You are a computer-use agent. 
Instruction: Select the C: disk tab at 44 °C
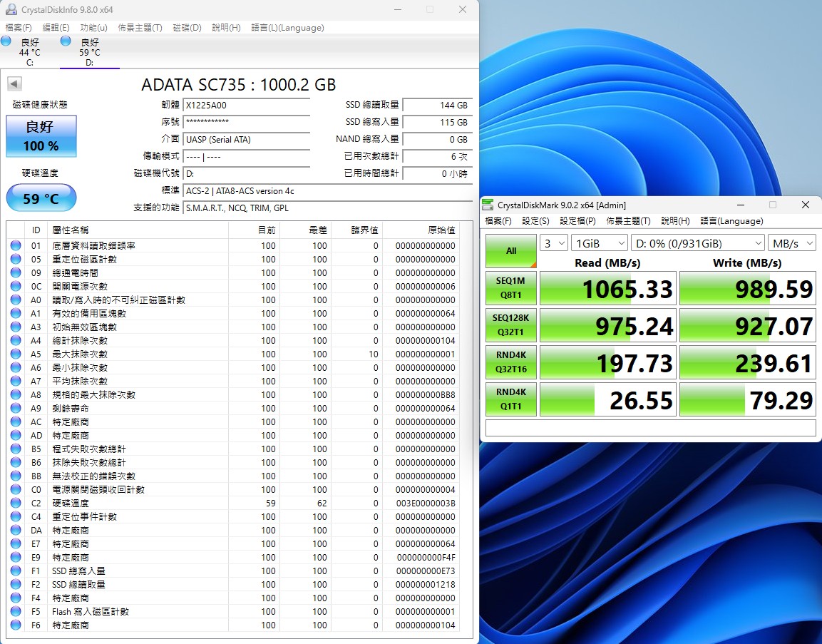click(30, 52)
